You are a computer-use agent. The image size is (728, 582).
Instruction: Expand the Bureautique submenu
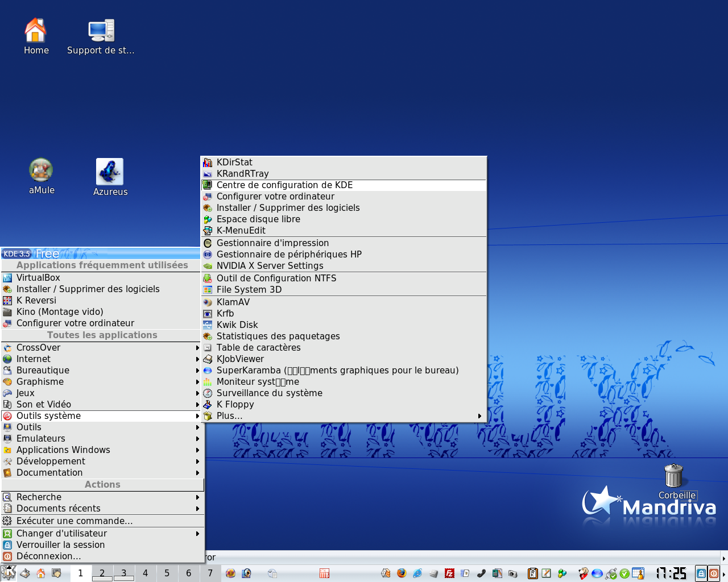click(x=102, y=371)
